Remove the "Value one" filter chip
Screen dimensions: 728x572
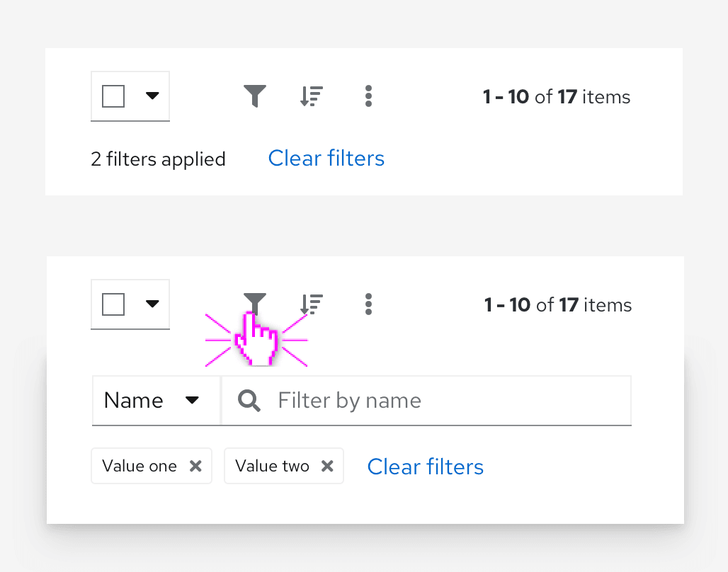pos(195,466)
